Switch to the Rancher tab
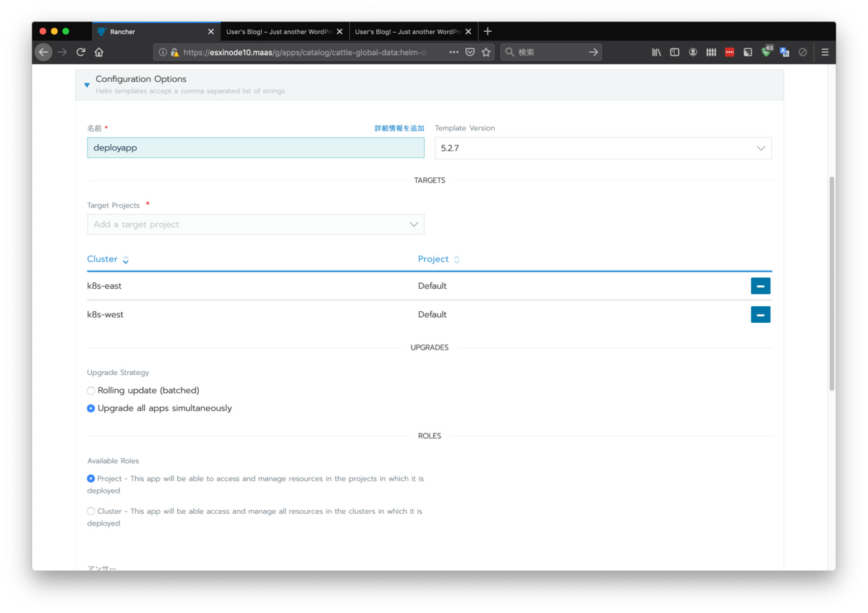 156,31
